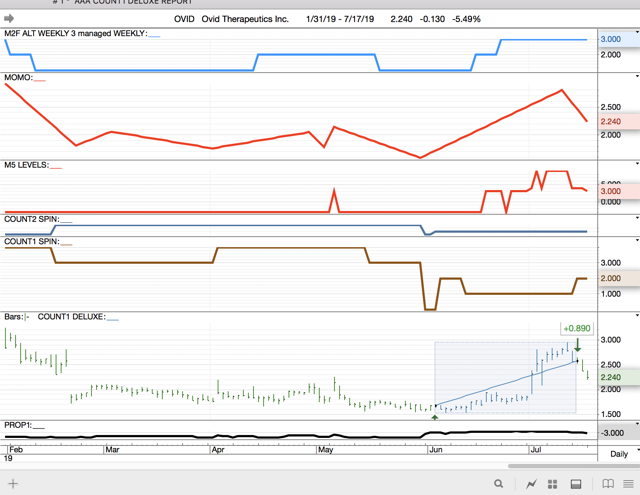Click the May label on time axis
This screenshot has width=640, height=495.
click(325, 449)
